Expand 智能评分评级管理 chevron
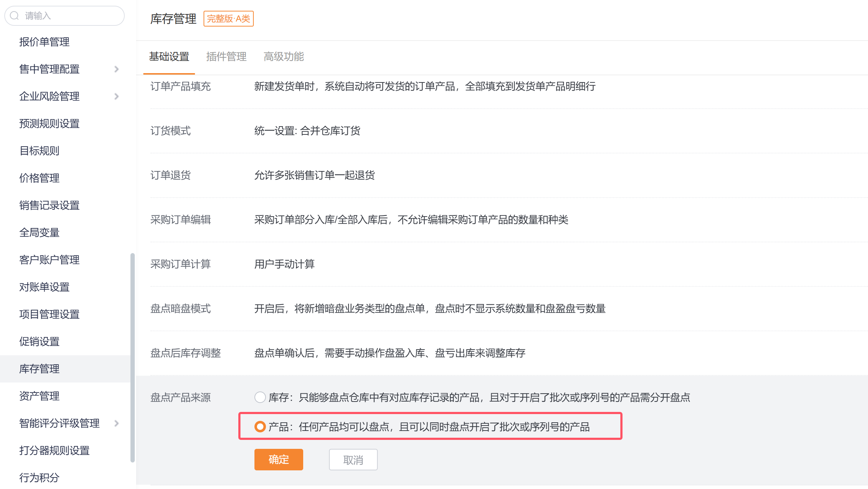Screen dimensions: 868x489 pos(116,423)
